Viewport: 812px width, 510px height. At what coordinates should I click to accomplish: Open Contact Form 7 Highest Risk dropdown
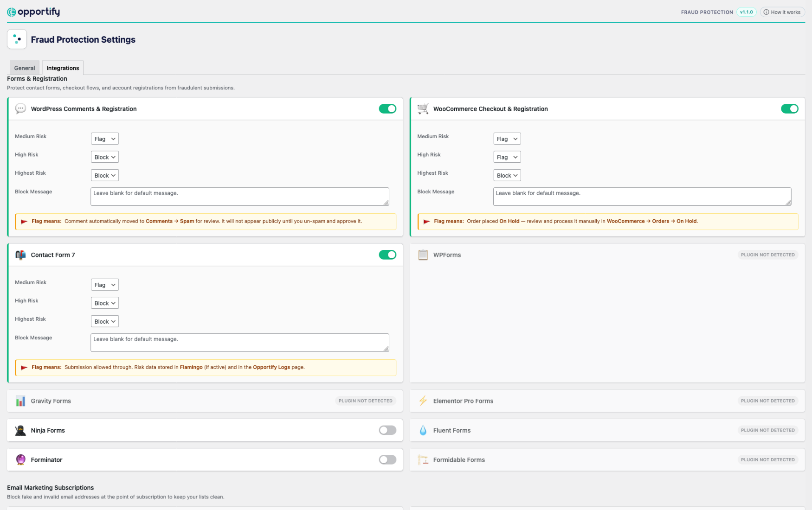(x=105, y=321)
